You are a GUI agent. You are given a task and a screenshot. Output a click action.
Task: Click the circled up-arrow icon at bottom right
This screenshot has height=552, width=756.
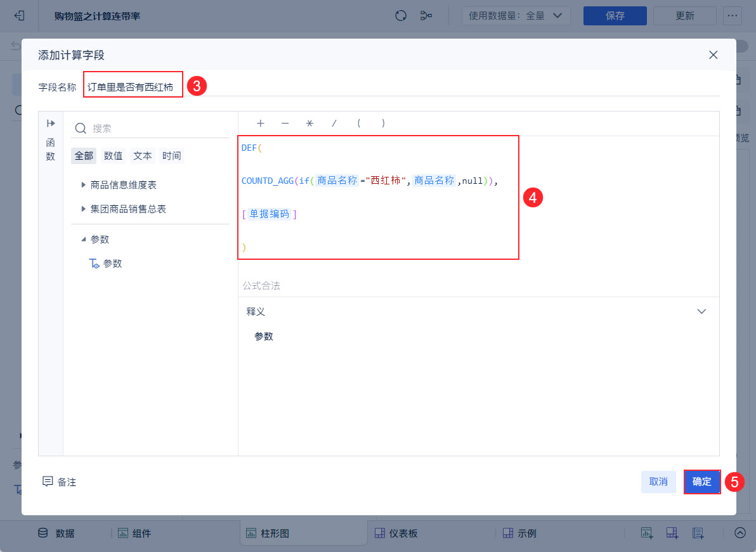(740, 533)
